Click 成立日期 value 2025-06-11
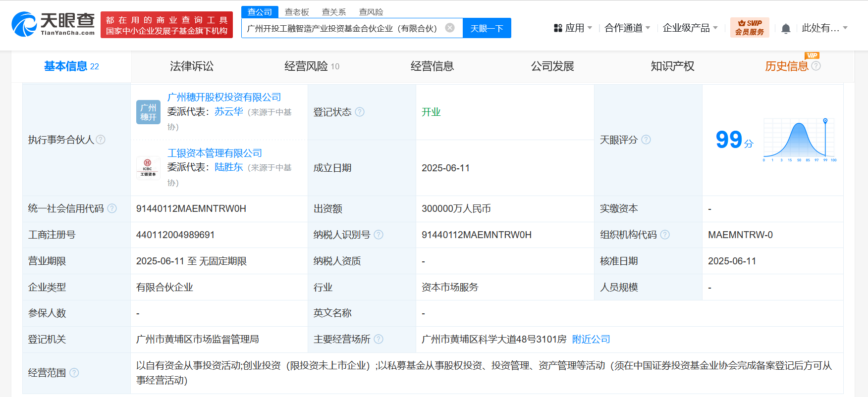The image size is (868, 397). [x=445, y=168]
